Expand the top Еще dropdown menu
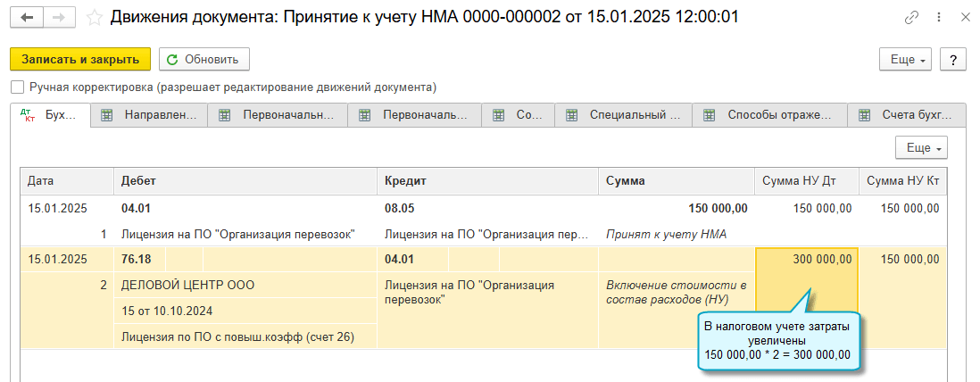This screenshot has height=382, width=980. coord(906,60)
